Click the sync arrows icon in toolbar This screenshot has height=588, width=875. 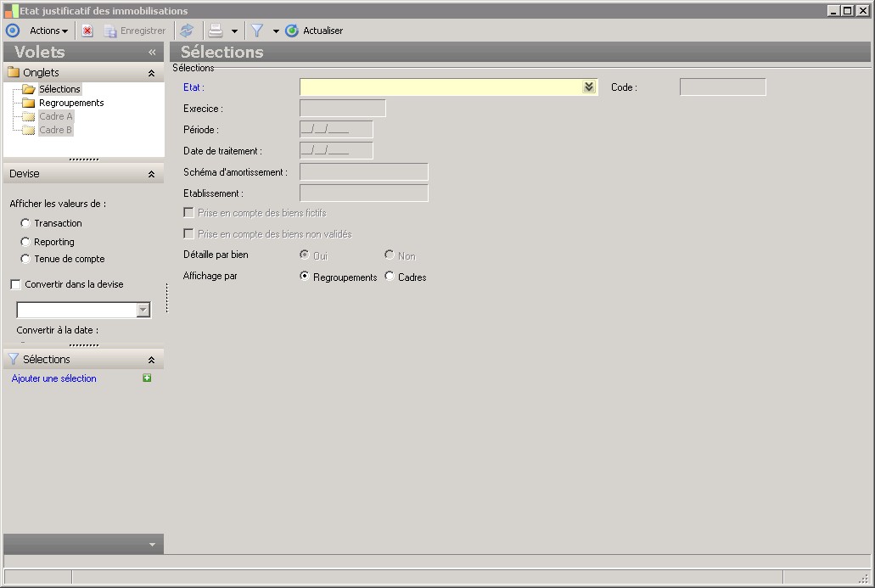click(187, 31)
